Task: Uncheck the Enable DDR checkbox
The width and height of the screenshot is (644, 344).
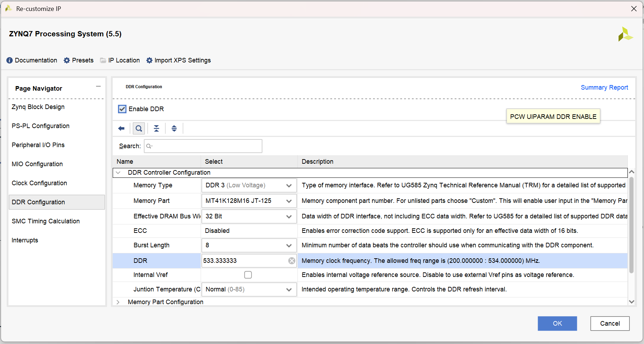Action: 122,109
